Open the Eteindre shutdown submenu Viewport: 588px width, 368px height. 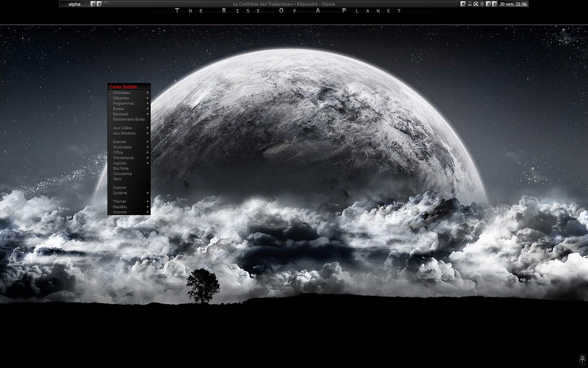pyautogui.click(x=129, y=212)
